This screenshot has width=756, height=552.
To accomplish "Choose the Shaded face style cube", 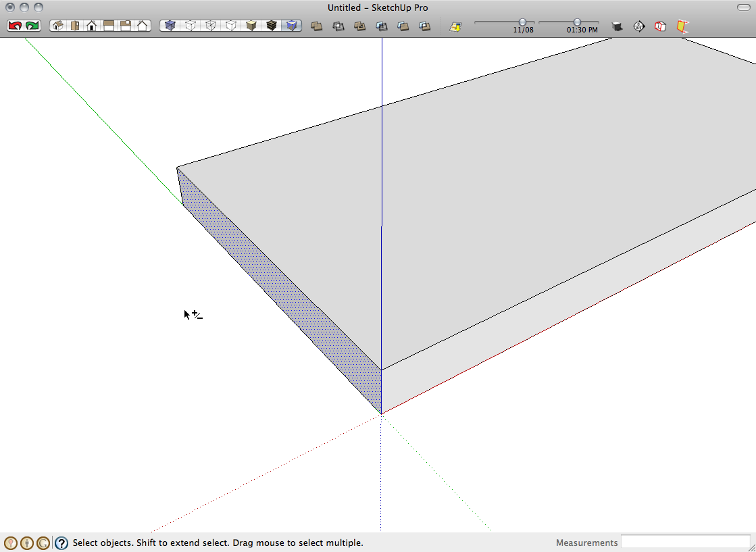I will pos(251,26).
